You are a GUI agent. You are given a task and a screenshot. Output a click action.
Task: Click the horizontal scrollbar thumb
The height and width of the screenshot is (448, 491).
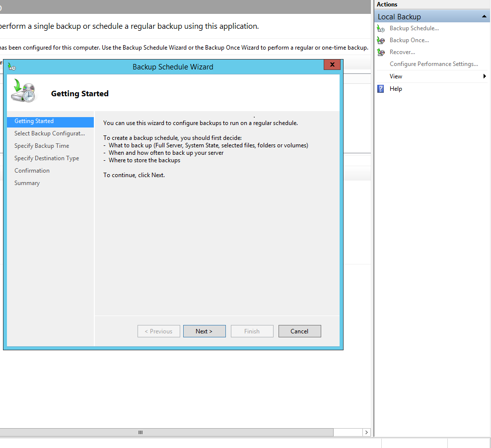pyautogui.click(x=166, y=432)
